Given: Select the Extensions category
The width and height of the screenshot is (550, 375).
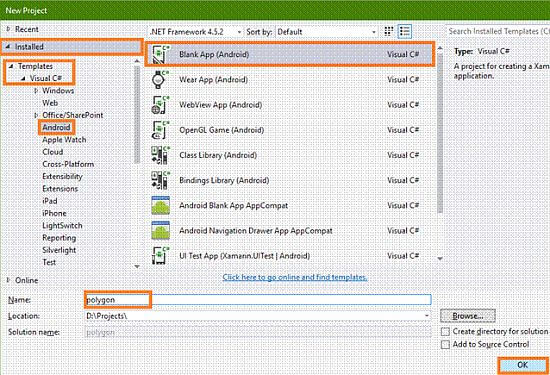Looking at the screenshot, I should click(x=60, y=189).
